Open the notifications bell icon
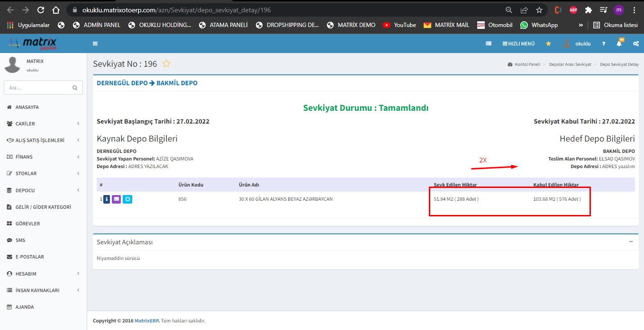The image size is (644, 330). coord(619,44)
